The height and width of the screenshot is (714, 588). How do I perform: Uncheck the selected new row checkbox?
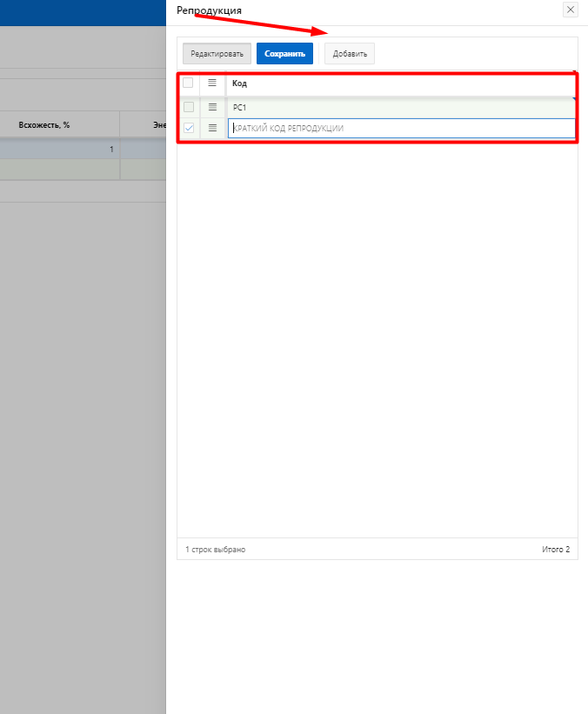coord(188,128)
